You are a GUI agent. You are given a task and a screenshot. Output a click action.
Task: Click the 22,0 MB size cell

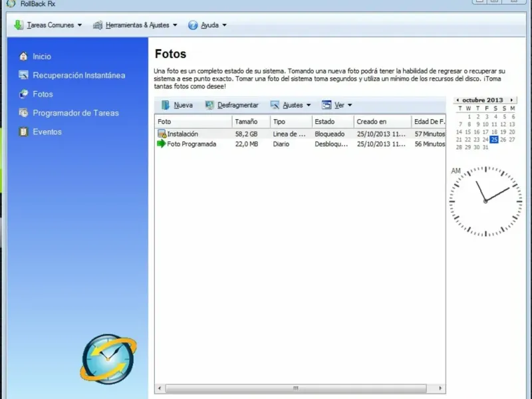pos(247,144)
